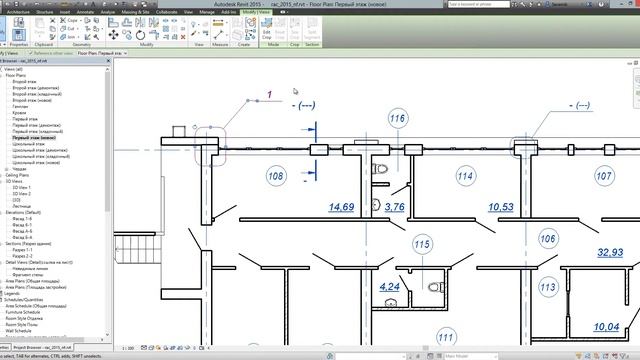Open Visual Style in view control bar

(151, 348)
